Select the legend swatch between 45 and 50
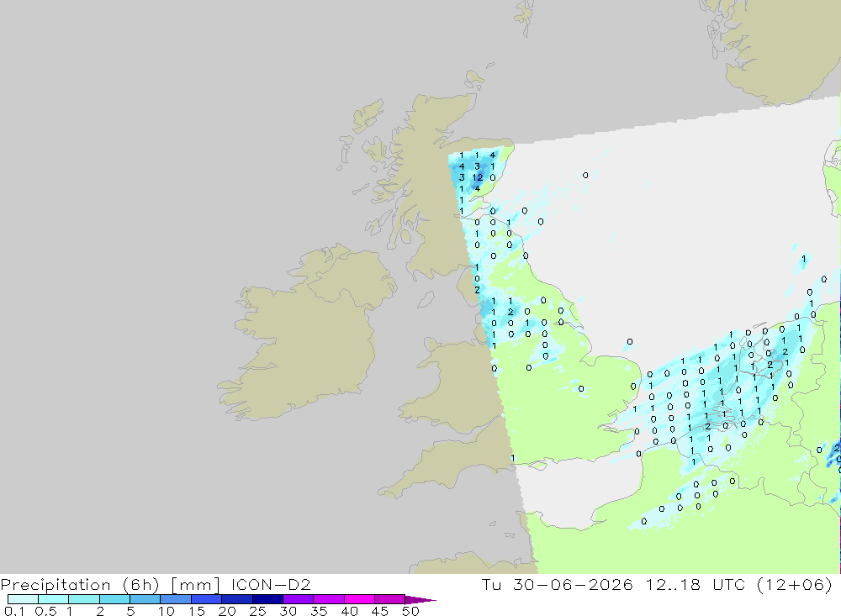 coord(390,599)
